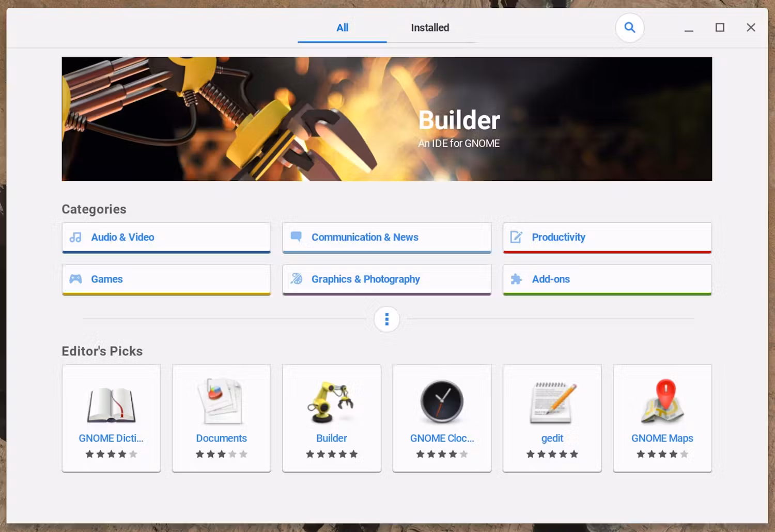The width and height of the screenshot is (775, 532).
Task: Click the Add-ons puzzle piece icon
Action: pos(516,279)
